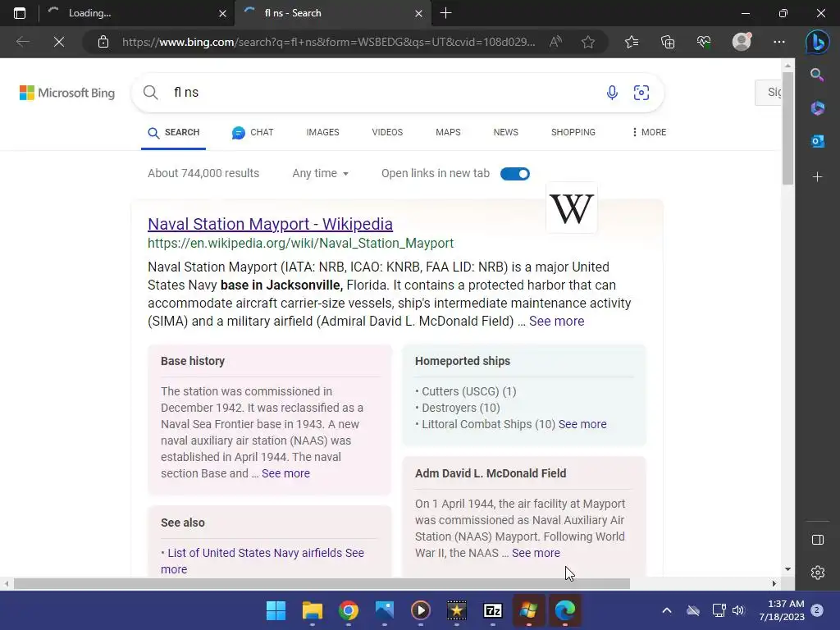Add a sidebar app with plus
Screen dimensions: 840x630
[x=817, y=177]
